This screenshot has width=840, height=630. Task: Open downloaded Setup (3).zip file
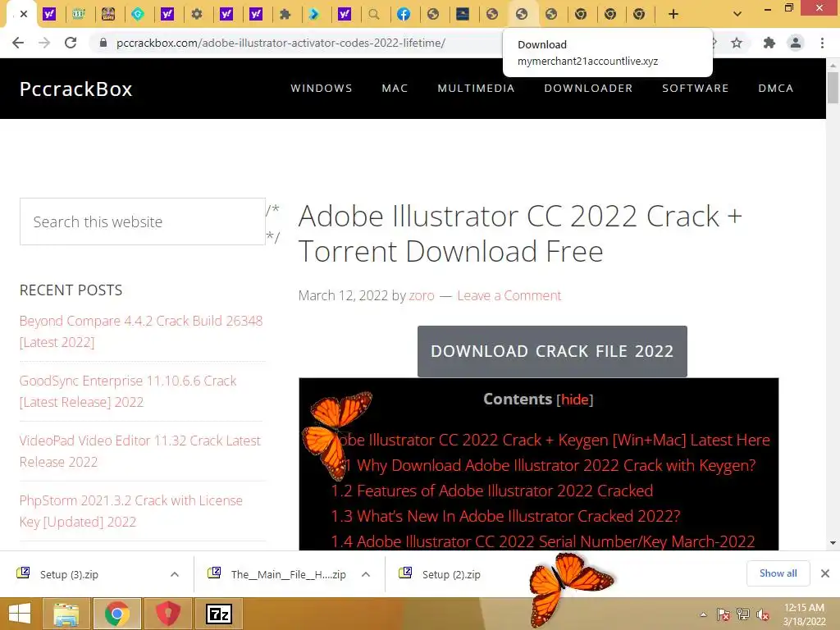(69, 574)
